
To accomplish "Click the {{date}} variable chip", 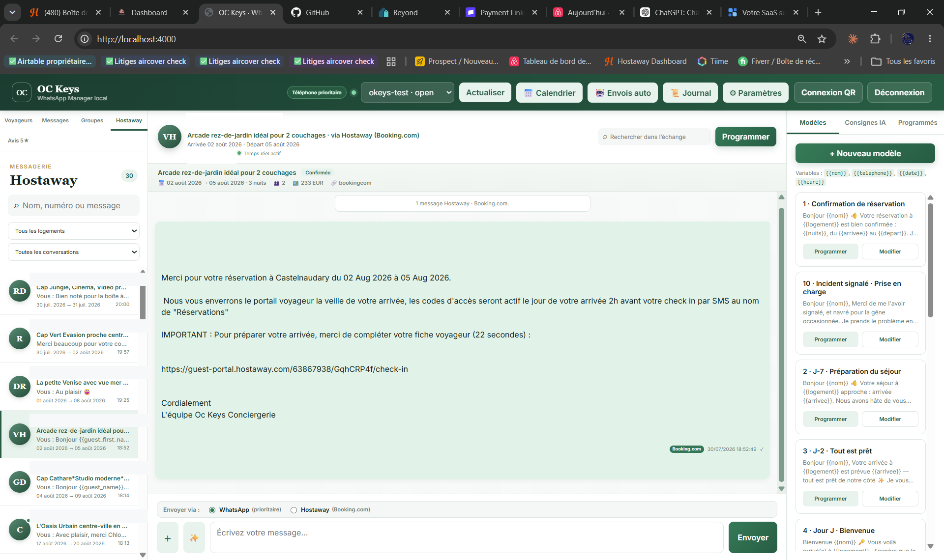I will [x=911, y=173].
